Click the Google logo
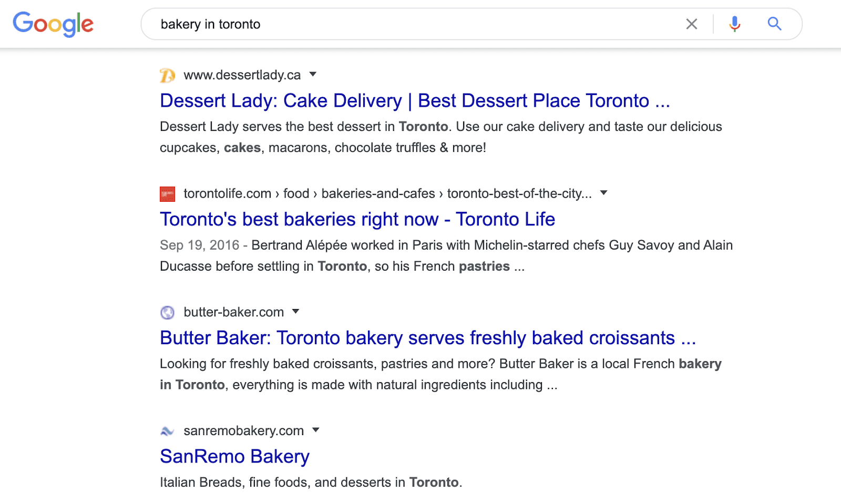 coord(53,24)
